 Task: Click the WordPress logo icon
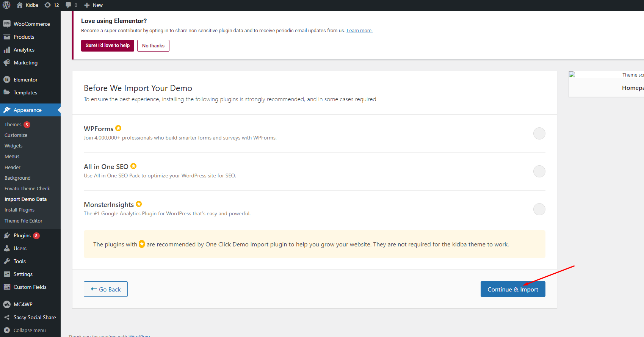(x=6, y=5)
